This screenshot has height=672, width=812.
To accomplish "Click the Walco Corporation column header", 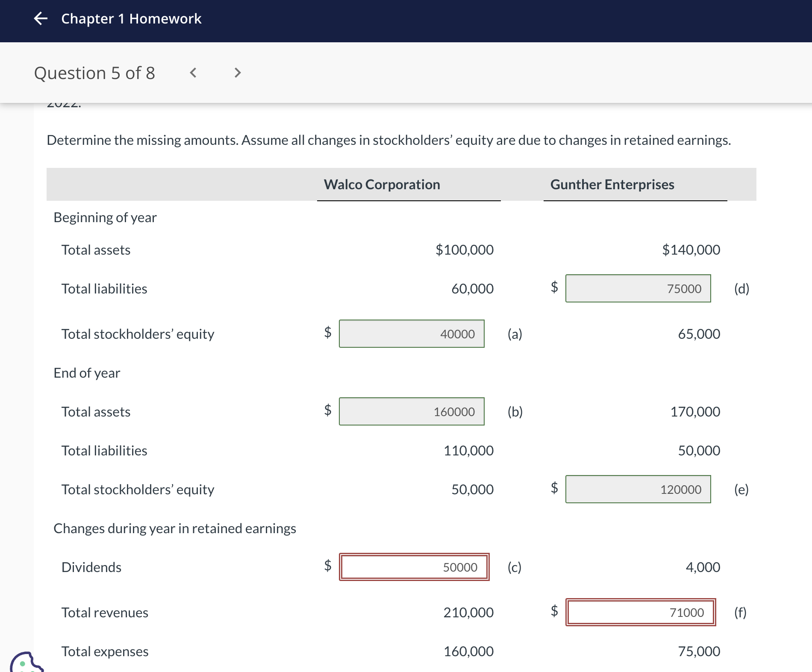I will pos(382,184).
